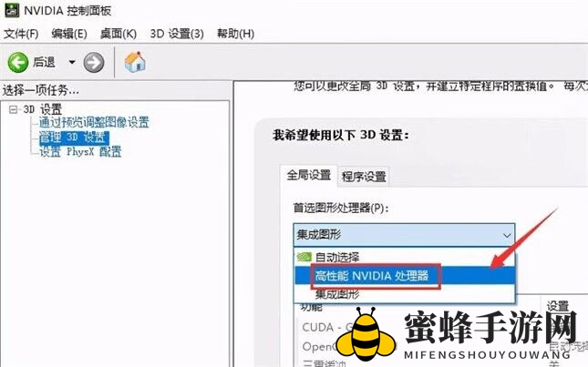The height and width of the screenshot is (367, 588).
Task: Open the Back history dropdown arrow
Action: pyautogui.click(x=72, y=62)
